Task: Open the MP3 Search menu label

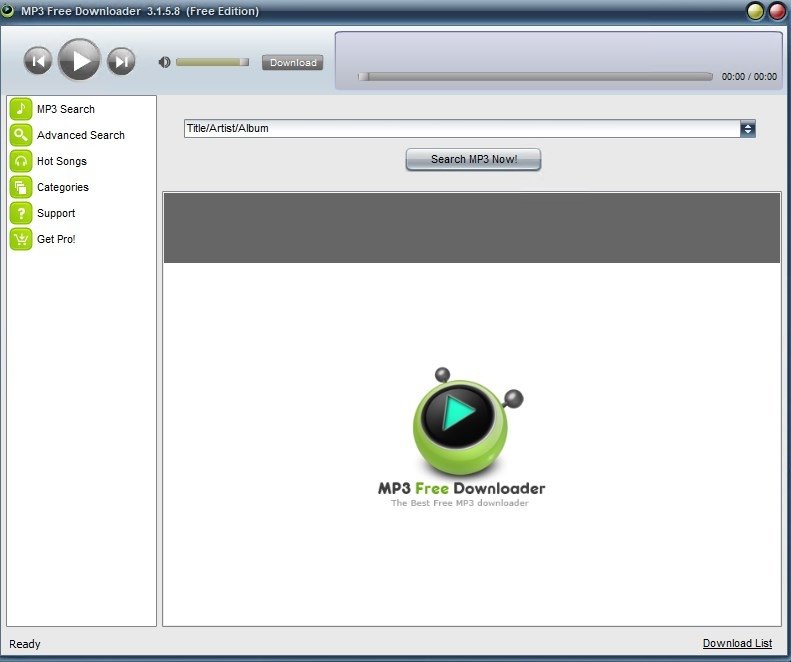Action: pyautogui.click(x=66, y=109)
